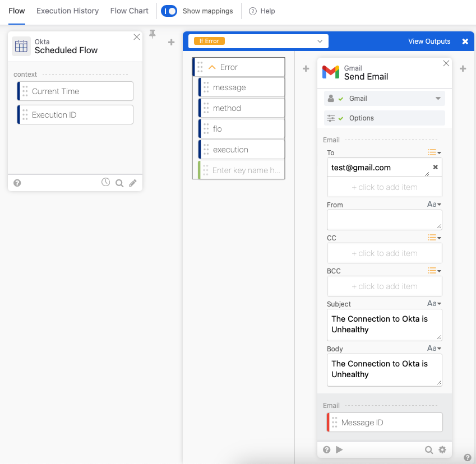Viewport: 476px width, 464px height.
Task: Open the Subject field Aa type dropdown
Action: [434, 304]
